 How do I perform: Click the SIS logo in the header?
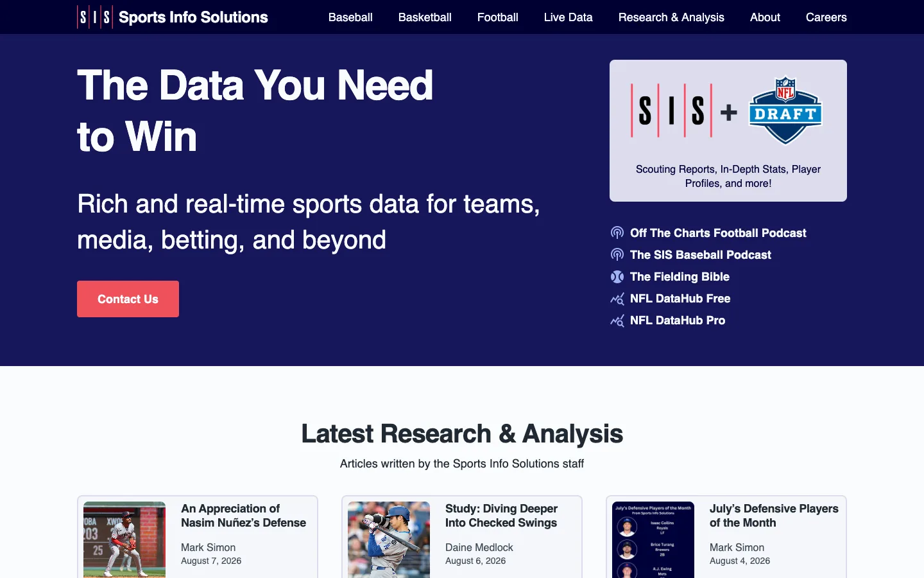pyautogui.click(x=95, y=17)
